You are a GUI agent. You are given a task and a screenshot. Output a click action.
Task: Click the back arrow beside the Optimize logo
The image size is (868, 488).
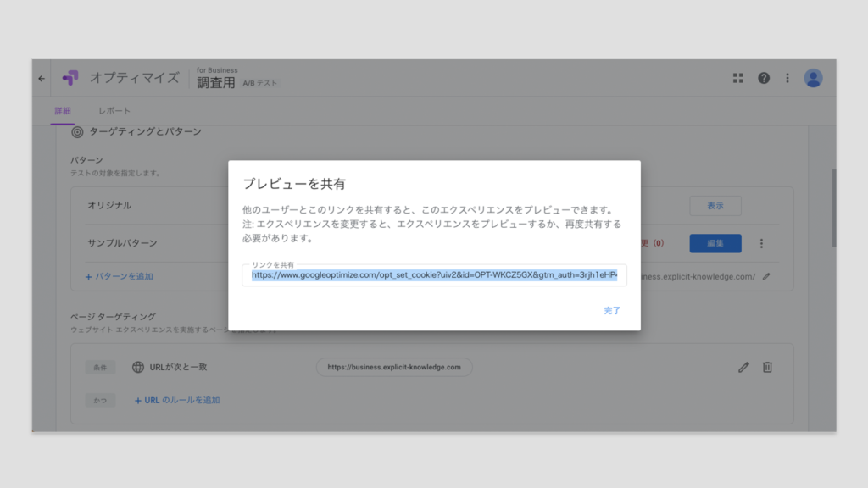[x=42, y=78]
